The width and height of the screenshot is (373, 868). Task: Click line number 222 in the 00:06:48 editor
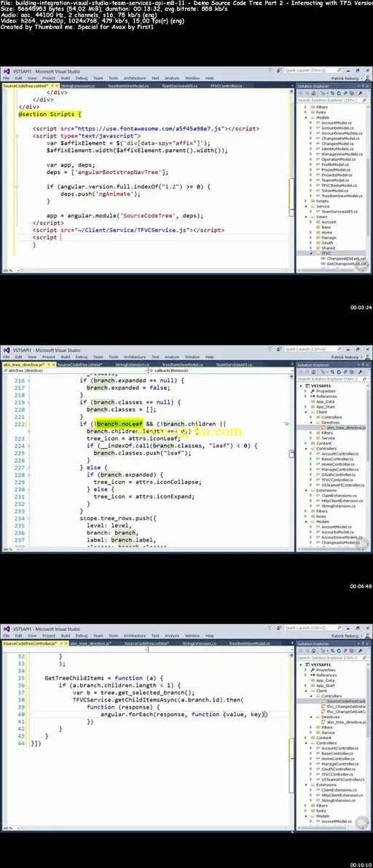(20, 424)
